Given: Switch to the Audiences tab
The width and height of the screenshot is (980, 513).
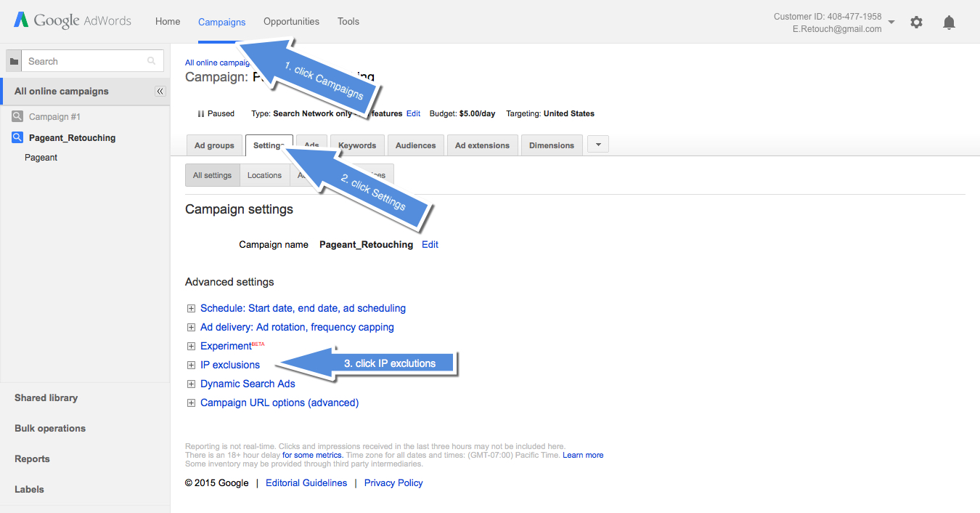Looking at the screenshot, I should pos(415,145).
